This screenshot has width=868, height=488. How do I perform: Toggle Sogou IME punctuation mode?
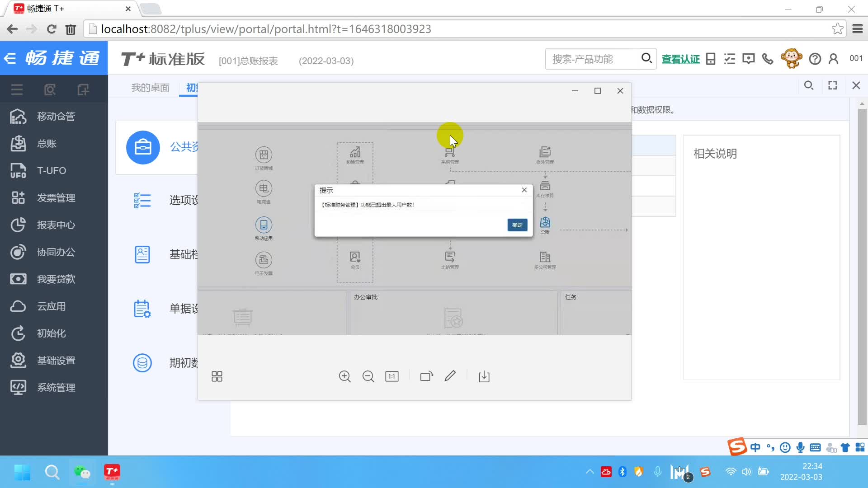point(770,447)
